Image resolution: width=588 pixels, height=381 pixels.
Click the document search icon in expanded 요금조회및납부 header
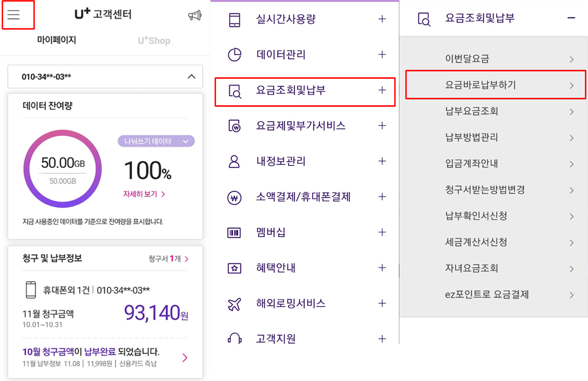(x=424, y=18)
